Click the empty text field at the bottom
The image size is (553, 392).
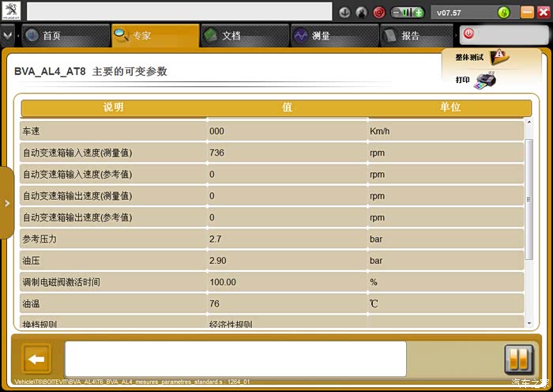click(x=235, y=358)
